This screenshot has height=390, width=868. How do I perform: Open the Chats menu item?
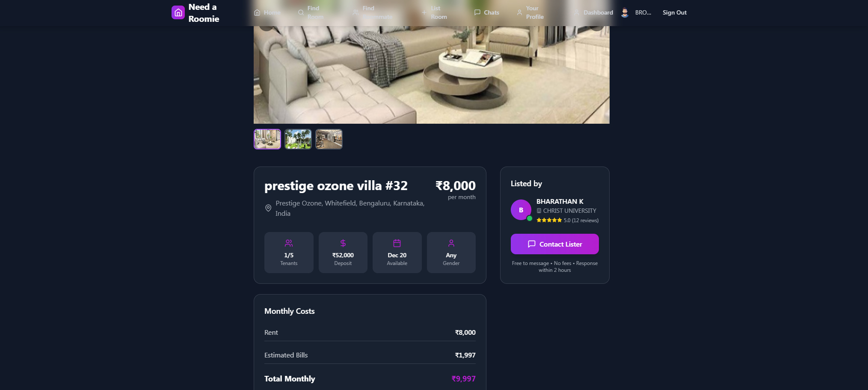[x=487, y=12]
